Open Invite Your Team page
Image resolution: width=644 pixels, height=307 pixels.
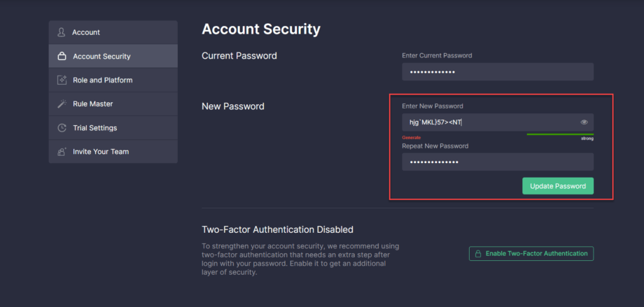coord(113,152)
